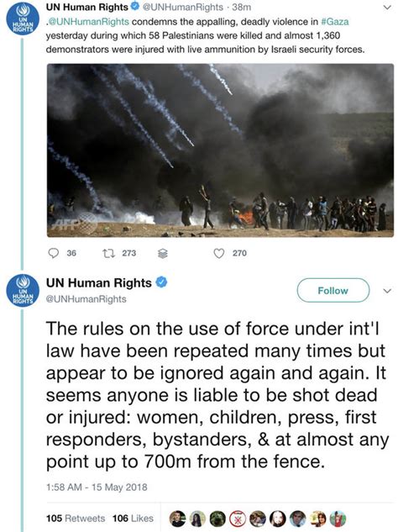Click first liker avatar in row
Image resolution: width=398 pixels, height=532 pixels.
point(178,519)
